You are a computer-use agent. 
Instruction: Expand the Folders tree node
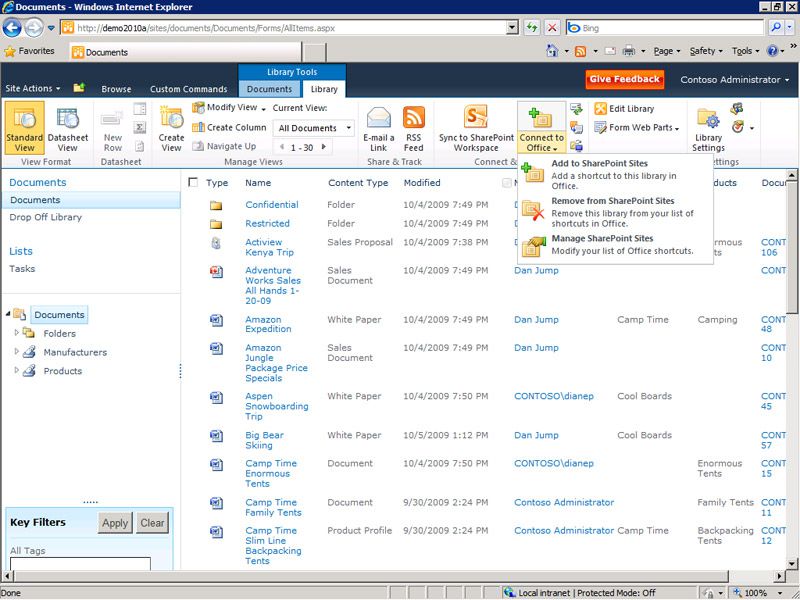16,333
